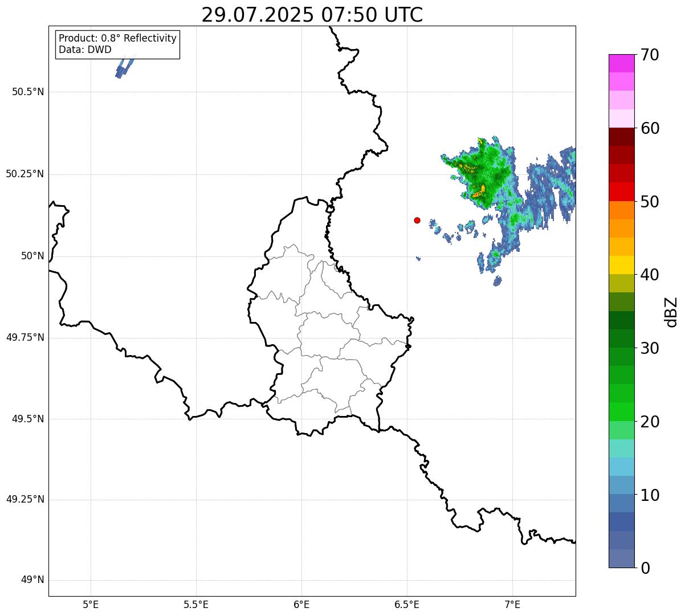Click the small blue radar echo near 50.5°N

click(x=125, y=67)
